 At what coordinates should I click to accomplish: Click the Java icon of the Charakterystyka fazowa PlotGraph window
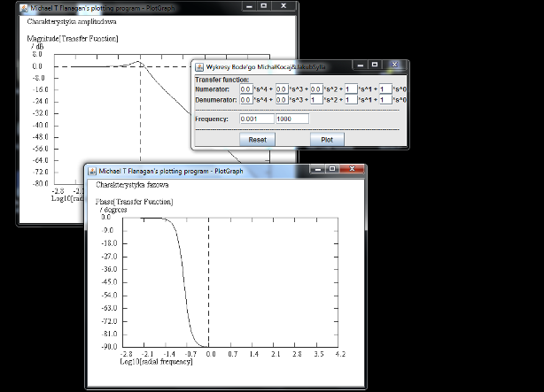92,171
